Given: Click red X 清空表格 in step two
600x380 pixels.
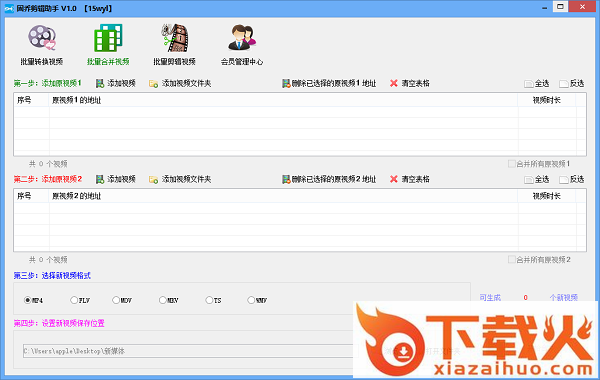Looking at the screenshot, I should point(394,179).
